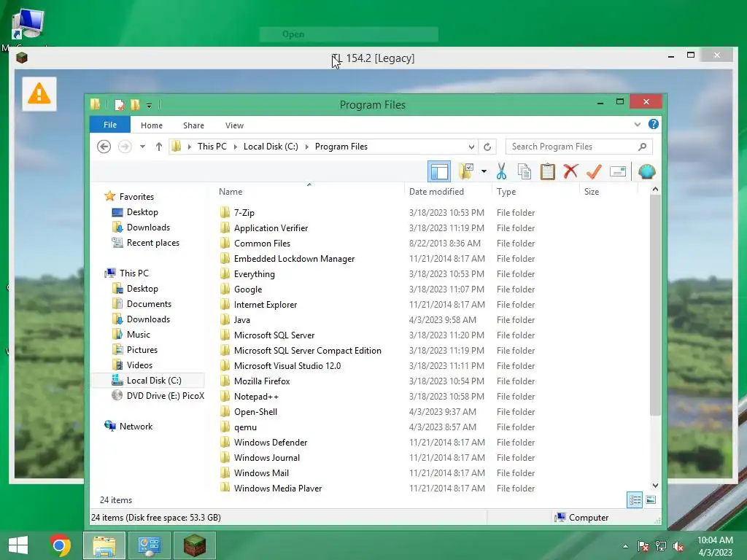Click the warning triangle in TL launcher window
Viewport: 747px width, 560px height.
click(x=39, y=94)
